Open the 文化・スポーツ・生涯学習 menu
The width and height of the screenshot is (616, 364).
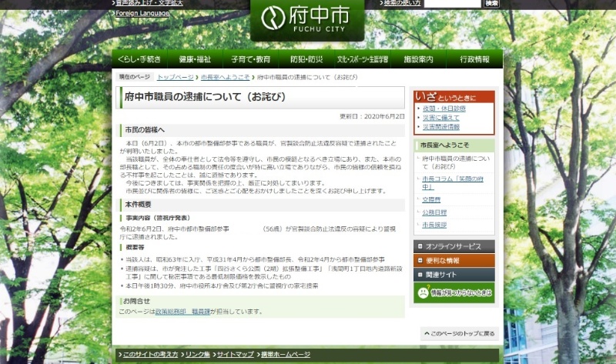(362, 59)
